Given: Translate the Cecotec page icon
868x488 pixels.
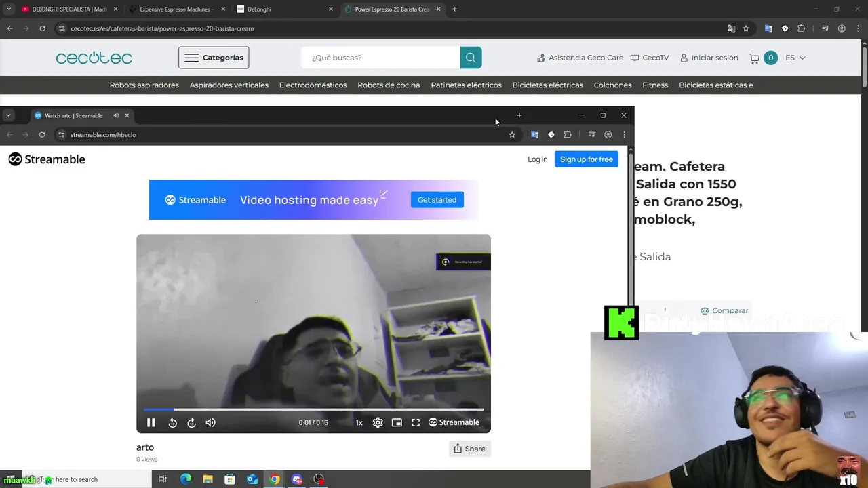Looking at the screenshot, I should pos(731,28).
